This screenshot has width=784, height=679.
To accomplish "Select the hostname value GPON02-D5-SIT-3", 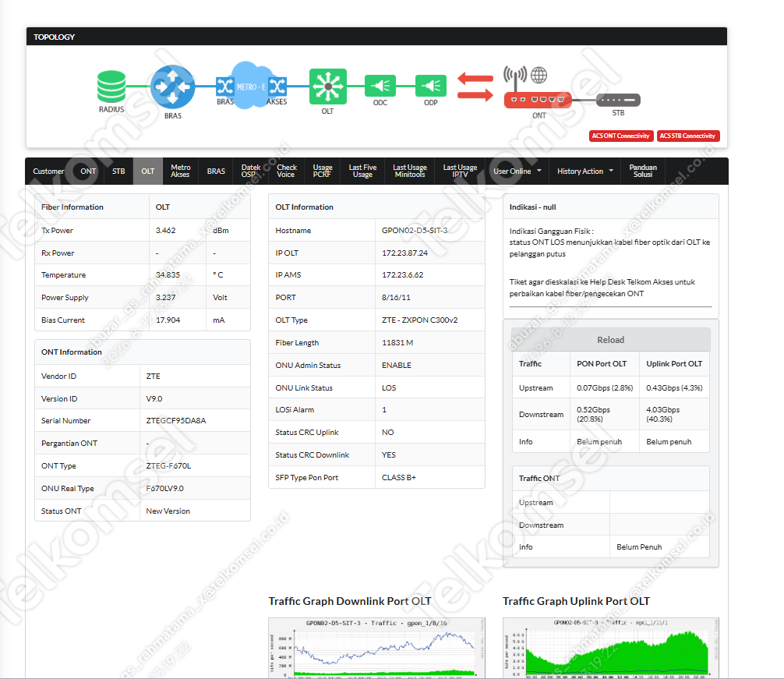I will coord(415,231).
